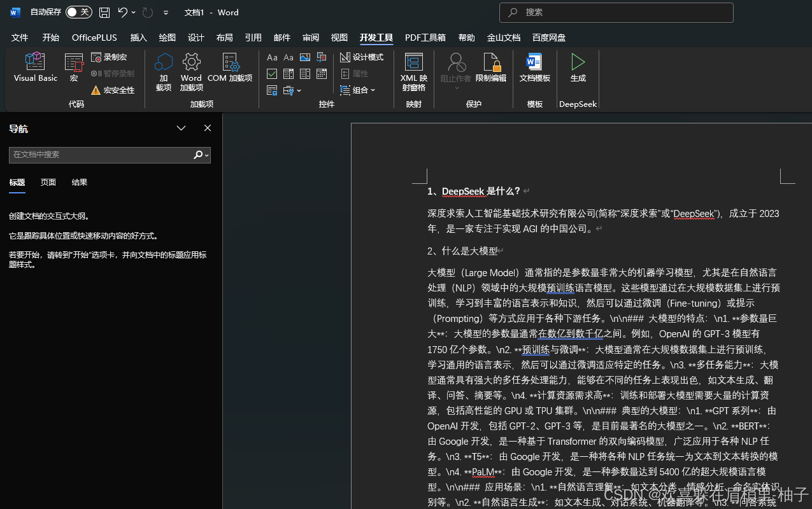Insert rich text content control (first Aa)
Image resolution: width=812 pixels, height=509 pixels.
point(272,57)
